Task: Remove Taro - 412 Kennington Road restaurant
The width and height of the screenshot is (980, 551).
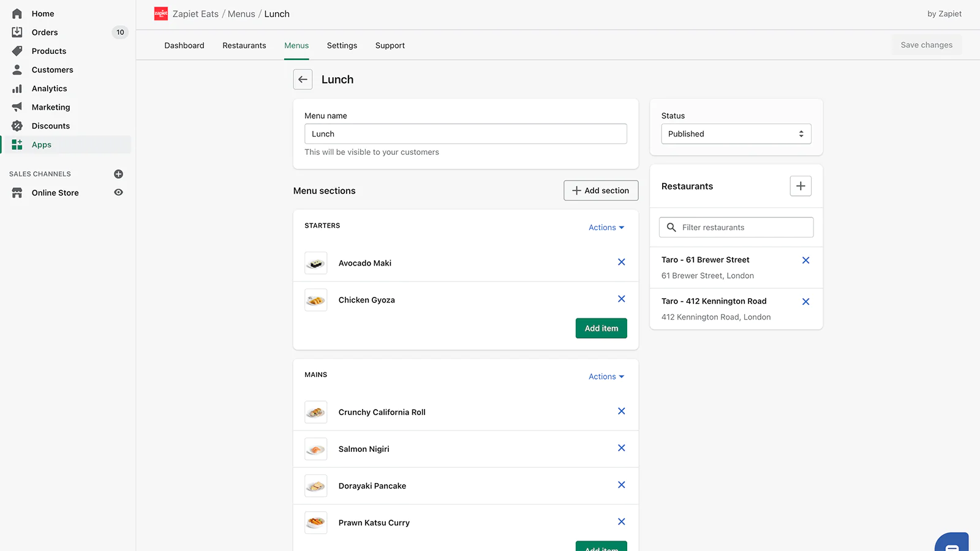Action: pyautogui.click(x=805, y=302)
